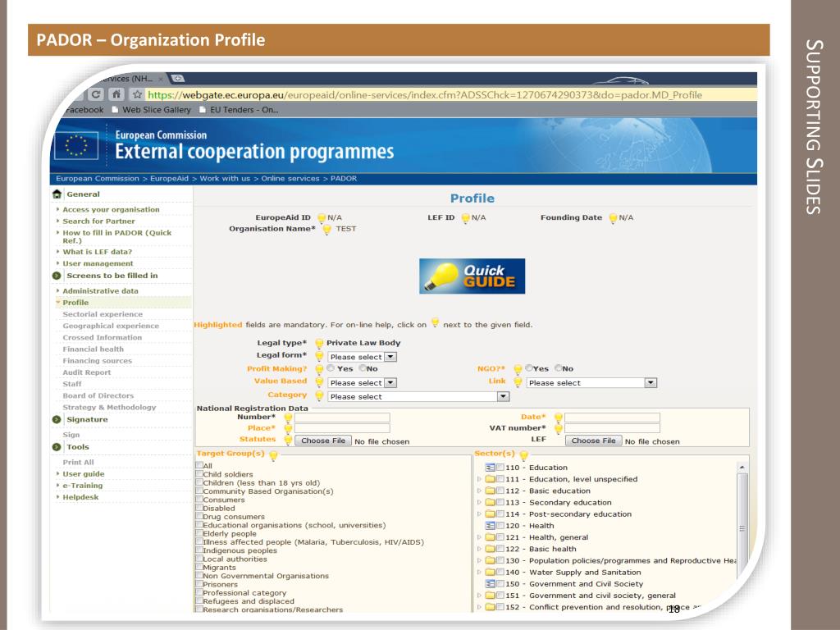Click the scroll-up arrow of Sector list
Viewport: 840px width, 630px height.
tap(742, 468)
